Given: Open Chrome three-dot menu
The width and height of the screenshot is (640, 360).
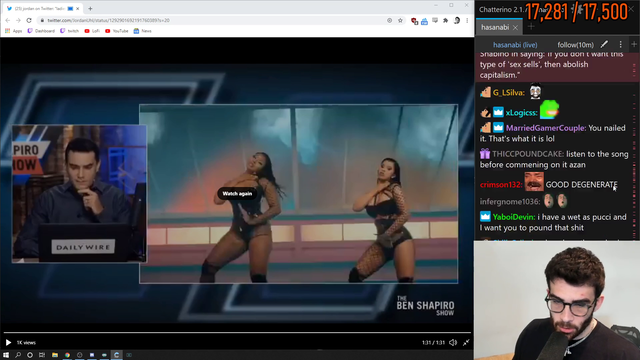Looking at the screenshot, I should pyautogui.click(x=467, y=20).
